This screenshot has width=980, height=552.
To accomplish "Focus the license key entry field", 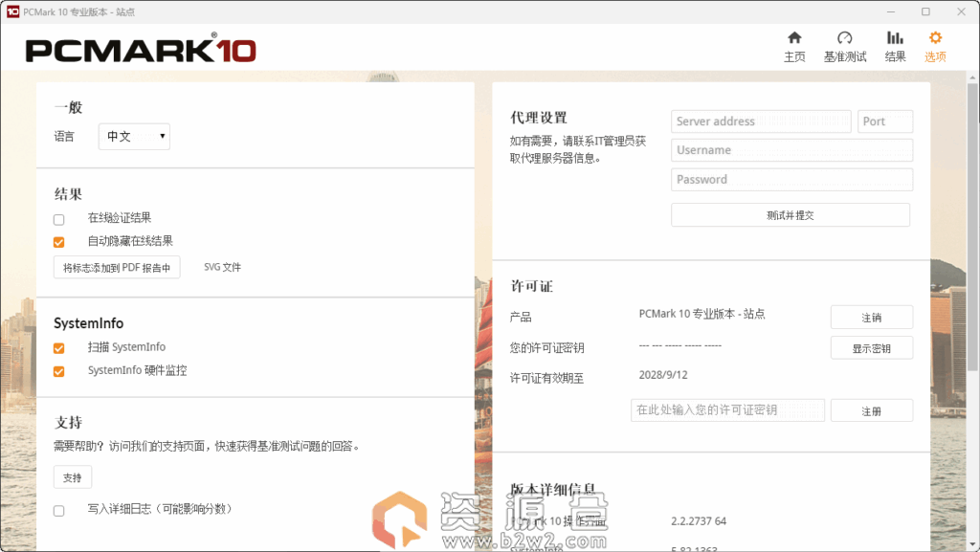I will [727, 410].
